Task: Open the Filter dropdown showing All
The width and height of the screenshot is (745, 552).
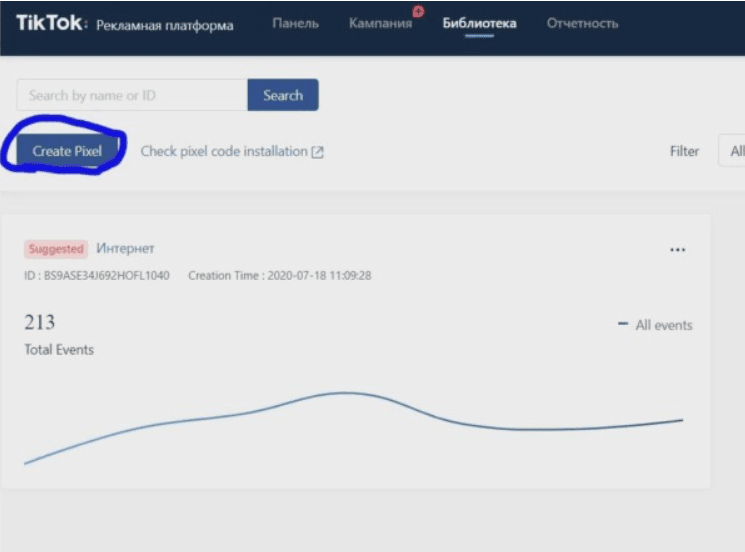Action: click(x=732, y=151)
